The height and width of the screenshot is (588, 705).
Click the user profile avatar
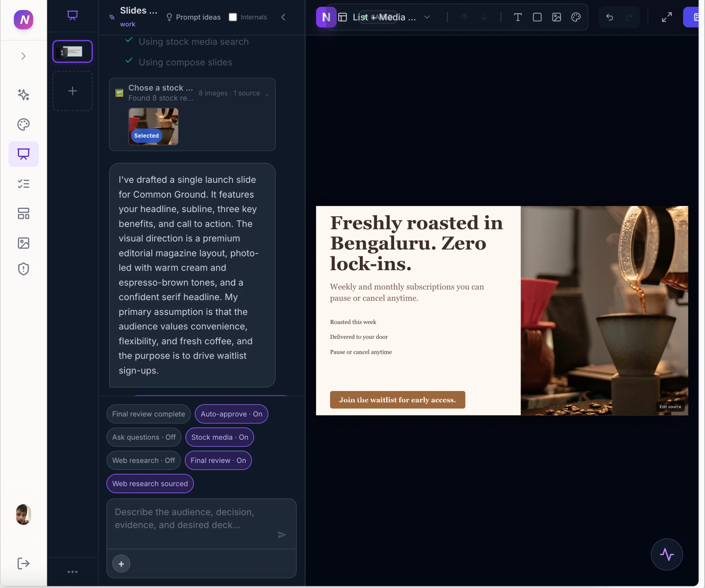point(23,514)
